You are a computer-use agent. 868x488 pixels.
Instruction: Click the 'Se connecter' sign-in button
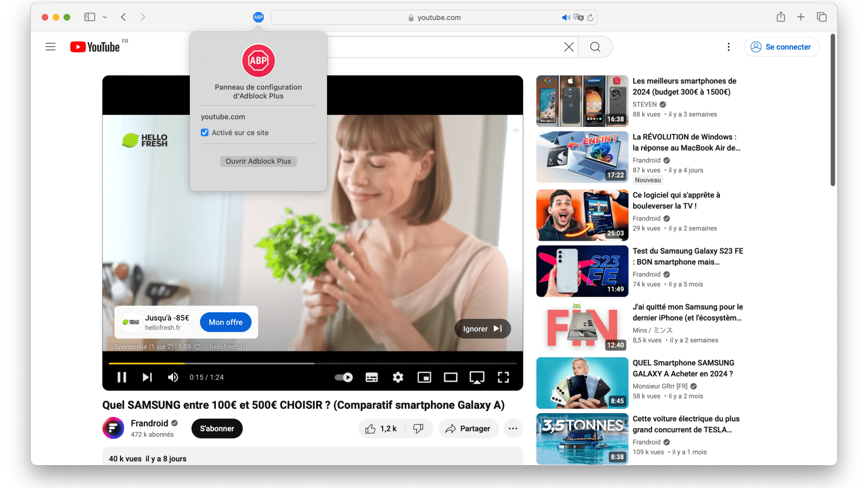(x=781, y=47)
